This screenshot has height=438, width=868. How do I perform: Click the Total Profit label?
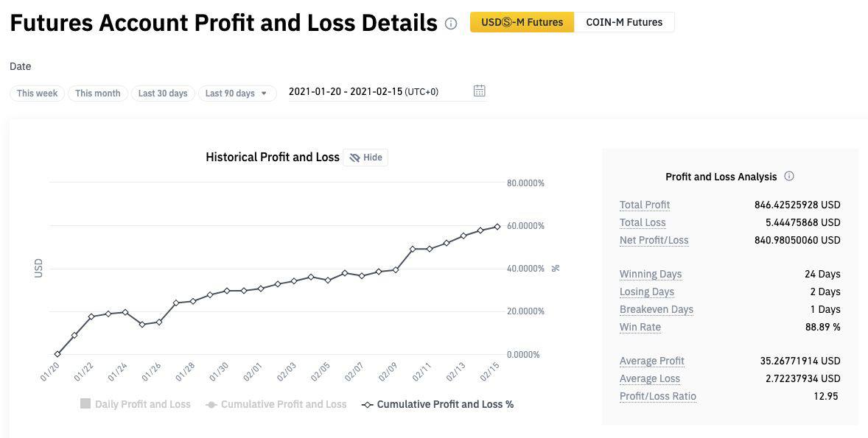click(x=645, y=205)
